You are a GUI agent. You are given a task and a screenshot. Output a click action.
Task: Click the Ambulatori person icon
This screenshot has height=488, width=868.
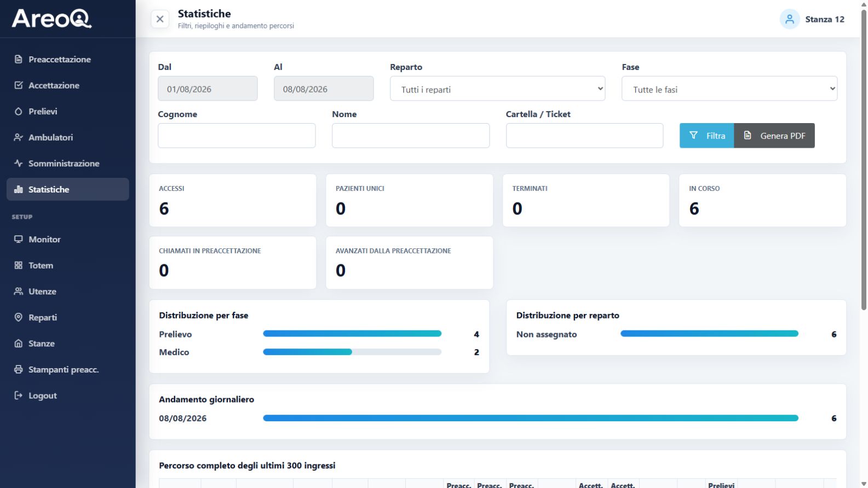[x=18, y=137]
